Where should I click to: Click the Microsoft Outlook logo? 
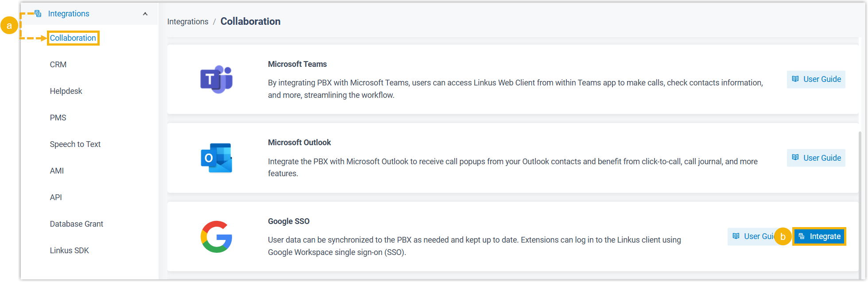pyautogui.click(x=216, y=158)
